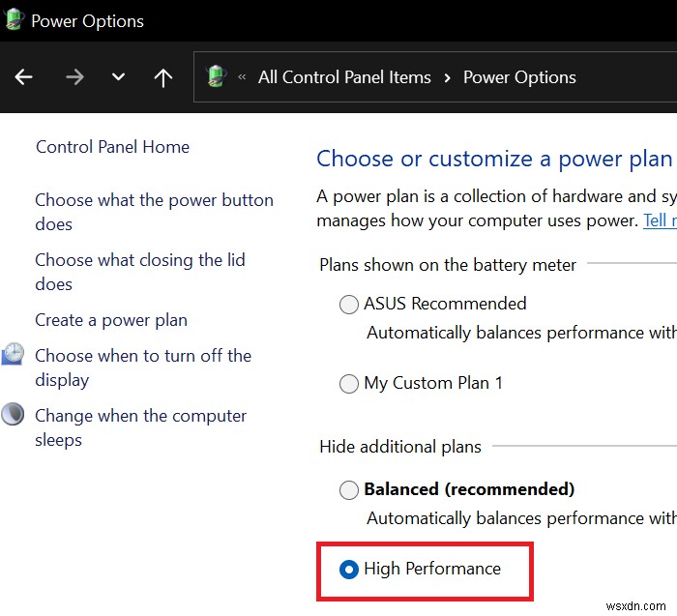The height and width of the screenshot is (616, 677).
Task: Open recent locations dropdown arrow
Action: 118,77
